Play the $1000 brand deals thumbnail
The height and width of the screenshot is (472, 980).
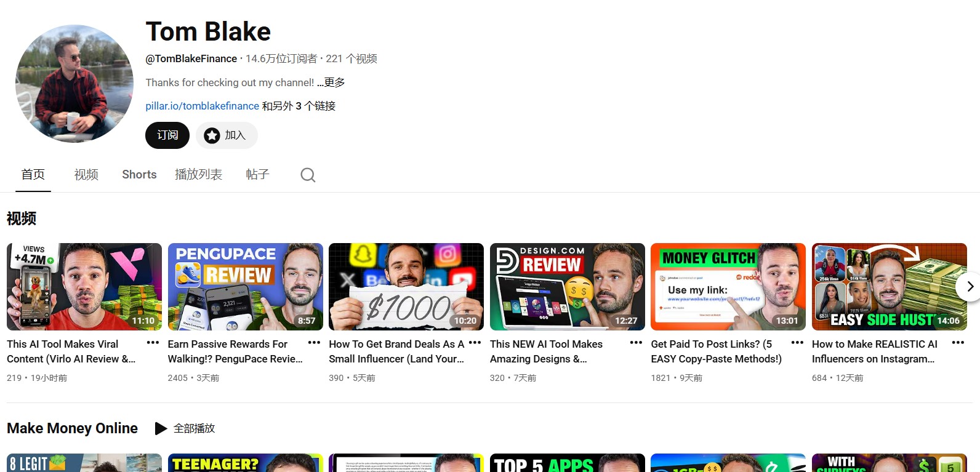406,287
